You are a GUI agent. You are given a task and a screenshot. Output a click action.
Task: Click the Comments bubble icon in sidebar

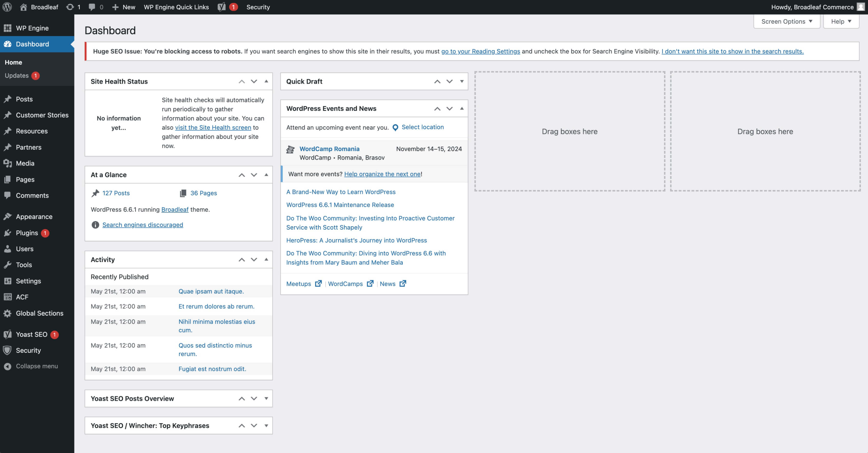7,195
